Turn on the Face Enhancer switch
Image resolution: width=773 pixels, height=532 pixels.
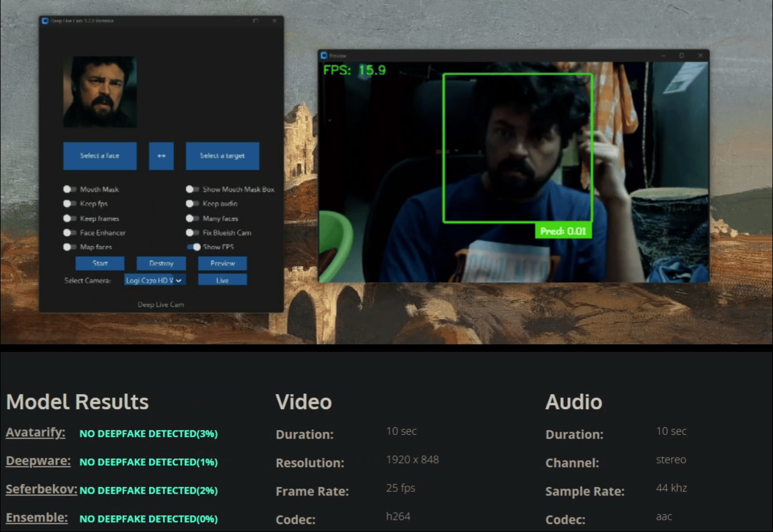coord(70,233)
